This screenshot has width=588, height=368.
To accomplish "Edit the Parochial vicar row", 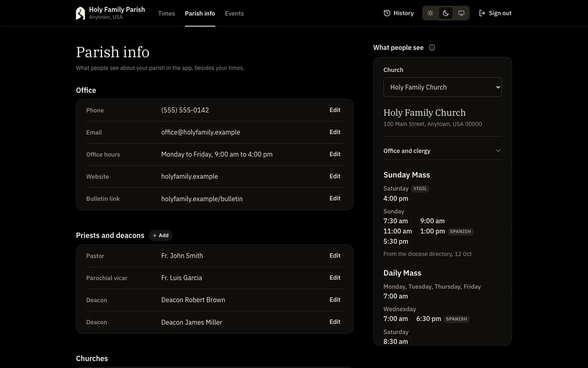I will (335, 278).
